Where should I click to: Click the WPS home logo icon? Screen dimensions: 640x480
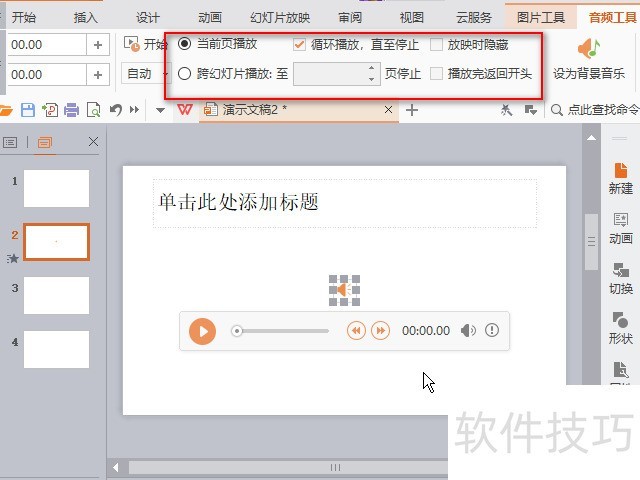(185, 110)
